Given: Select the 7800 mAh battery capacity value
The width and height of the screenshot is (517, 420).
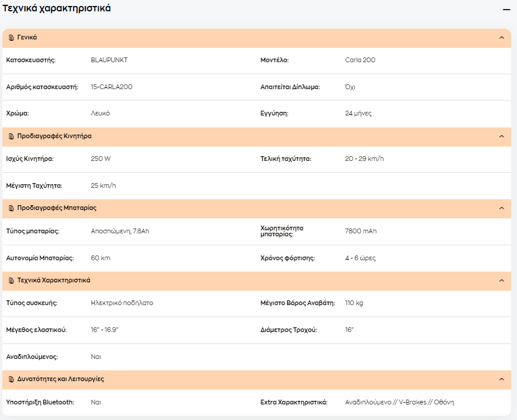Looking at the screenshot, I should tap(361, 231).
